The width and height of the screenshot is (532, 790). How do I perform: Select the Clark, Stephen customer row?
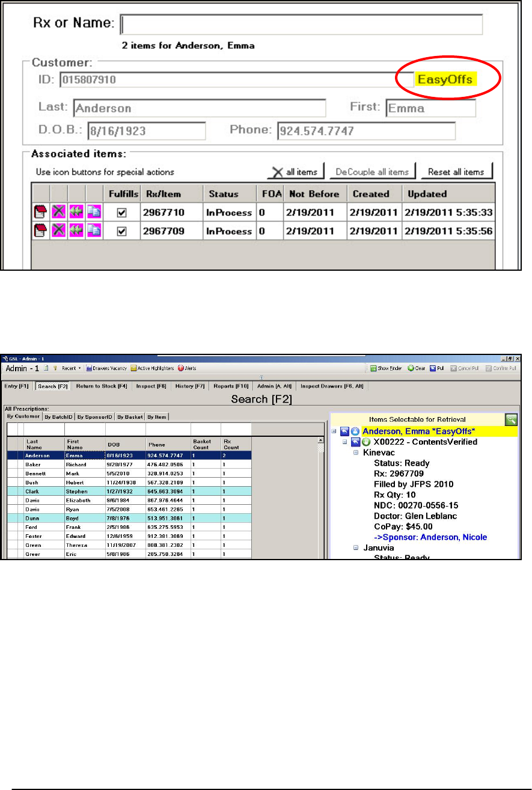[x=129, y=491]
